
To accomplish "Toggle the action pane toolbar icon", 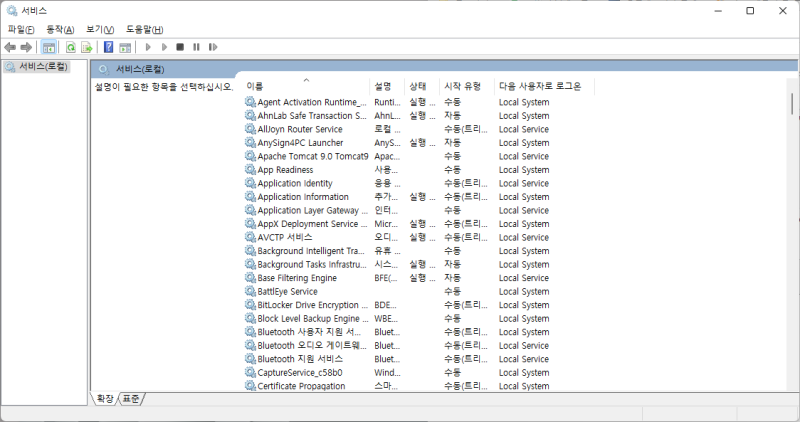I will 125,47.
